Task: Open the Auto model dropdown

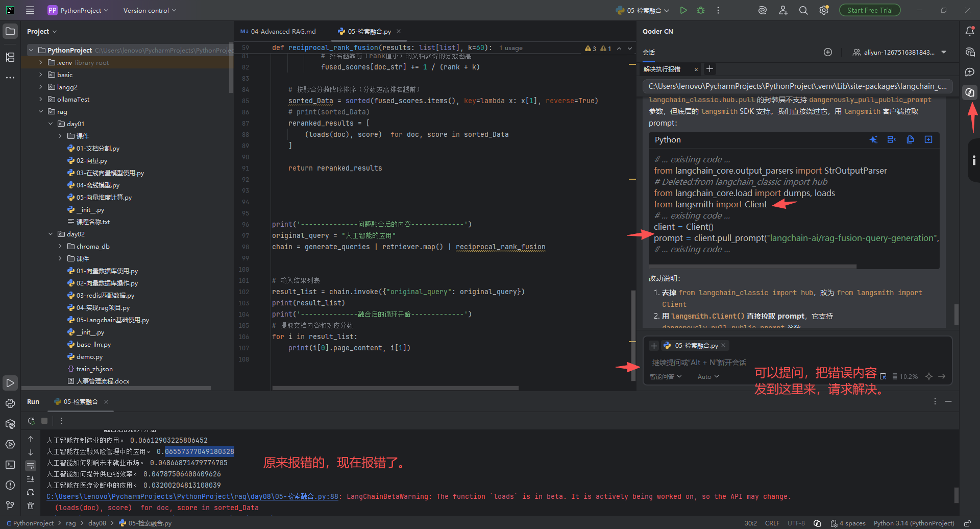Action: pyautogui.click(x=708, y=376)
